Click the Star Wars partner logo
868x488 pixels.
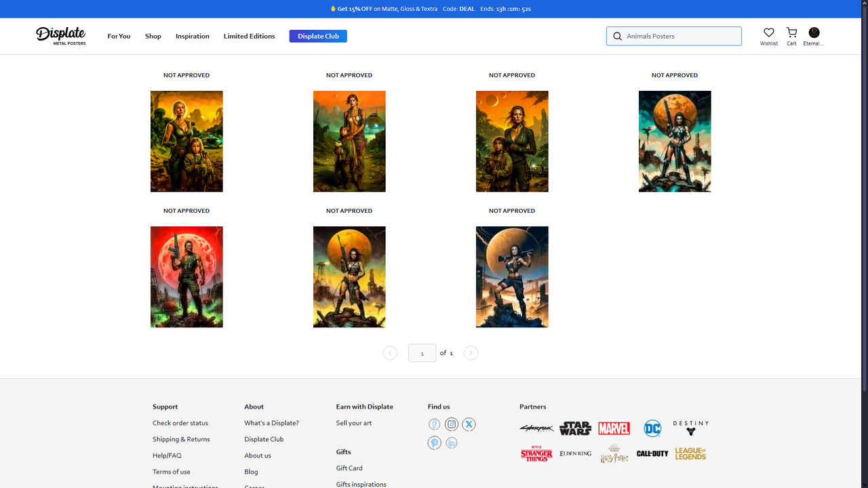pyautogui.click(x=575, y=428)
